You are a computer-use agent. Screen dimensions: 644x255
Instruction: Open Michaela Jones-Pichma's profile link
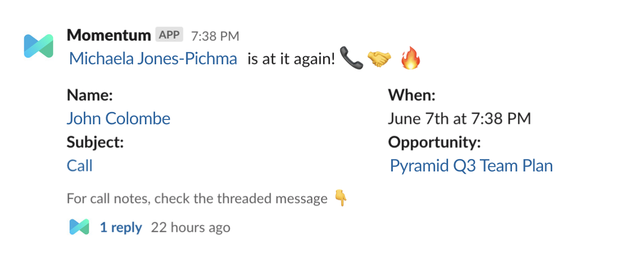click(153, 59)
